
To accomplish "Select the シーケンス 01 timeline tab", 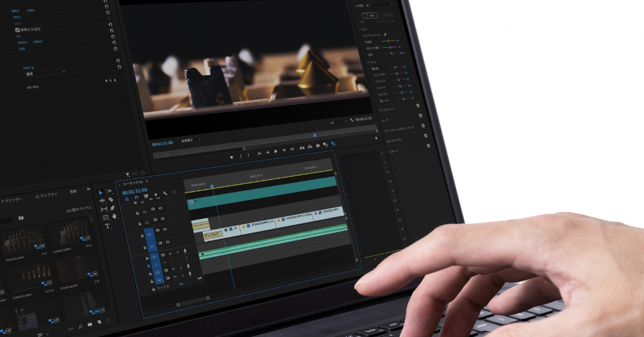I will click(133, 182).
